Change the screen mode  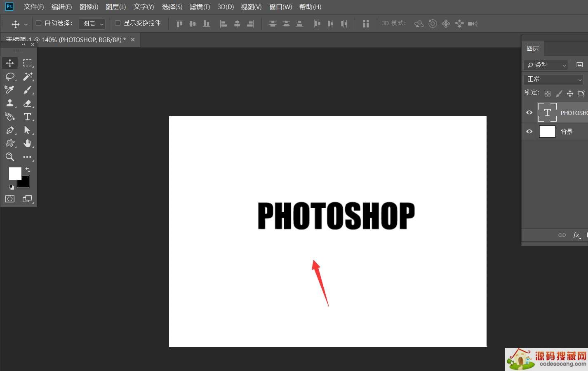[27, 199]
